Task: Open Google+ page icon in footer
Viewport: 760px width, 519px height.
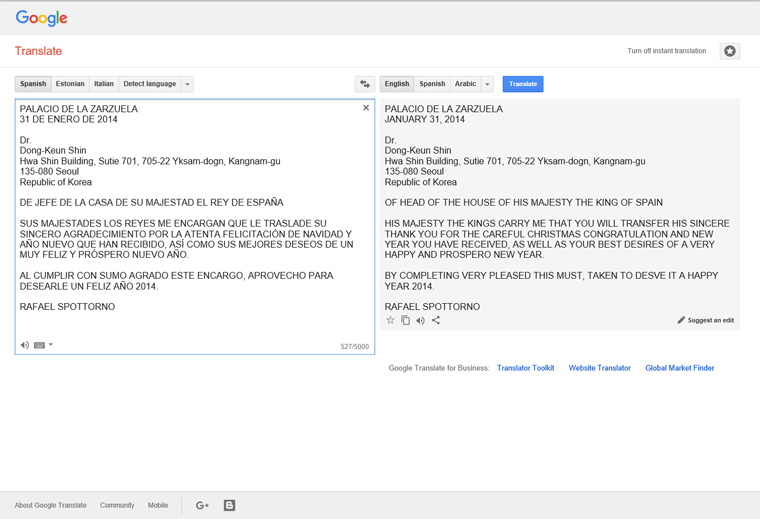Action: [x=202, y=505]
